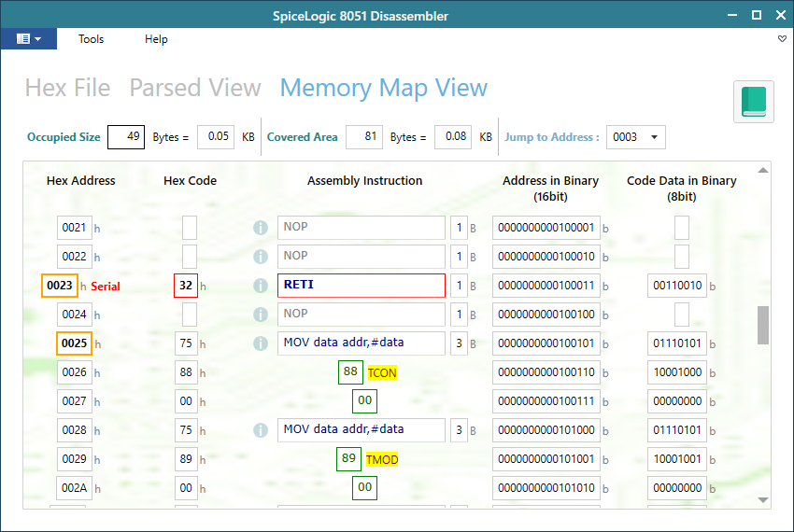Click the Assembly Instruction column header
The width and height of the screenshot is (794, 532).
(x=364, y=181)
